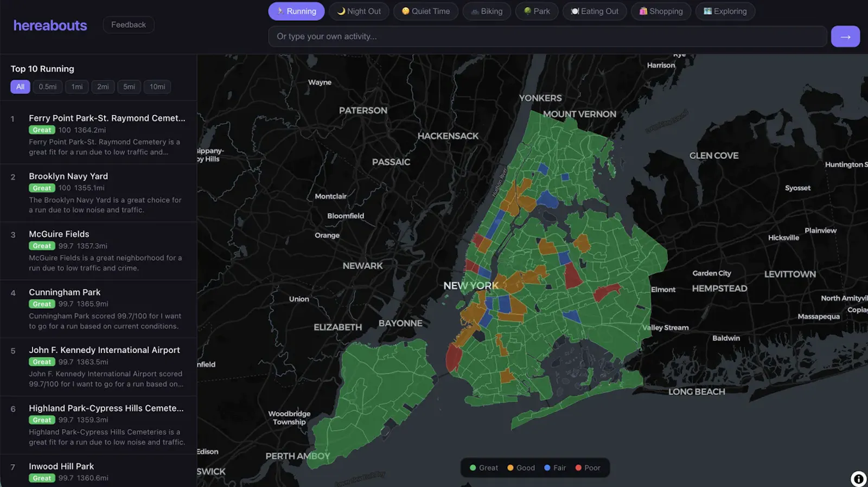Click the red Poor legend dot

(578, 468)
